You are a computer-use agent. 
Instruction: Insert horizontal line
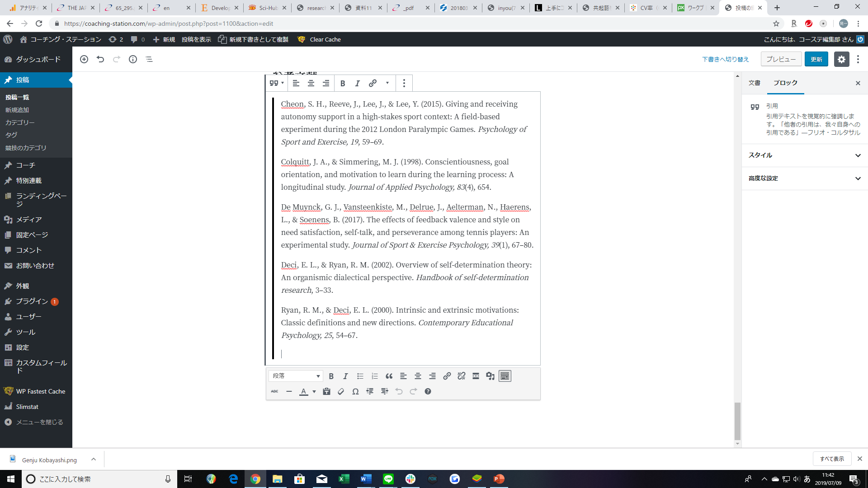[289, 391]
